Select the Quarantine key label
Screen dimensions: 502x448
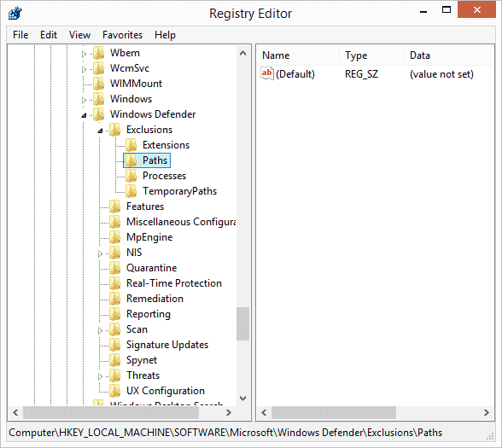pos(151,268)
